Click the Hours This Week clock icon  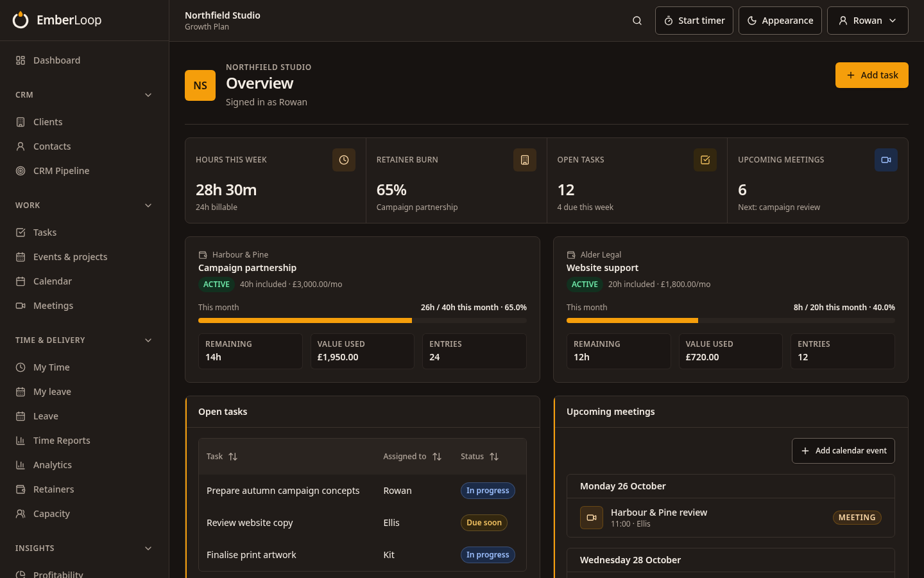[x=344, y=160]
